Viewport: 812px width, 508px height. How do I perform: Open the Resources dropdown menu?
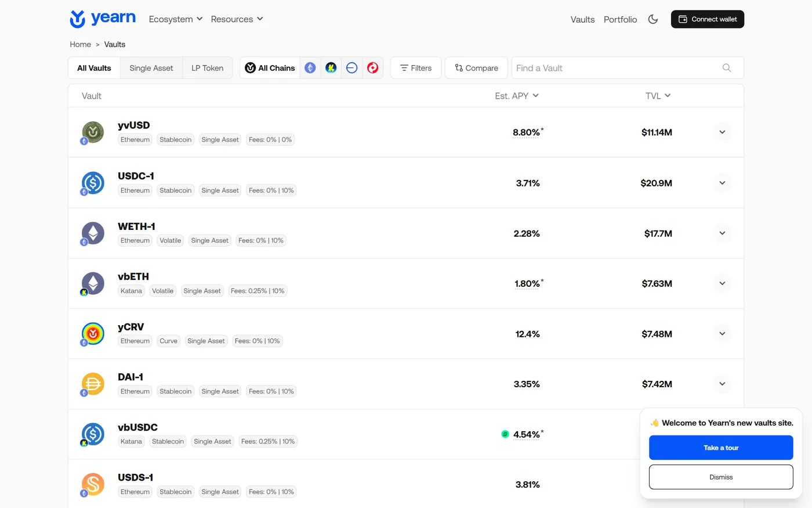237,19
